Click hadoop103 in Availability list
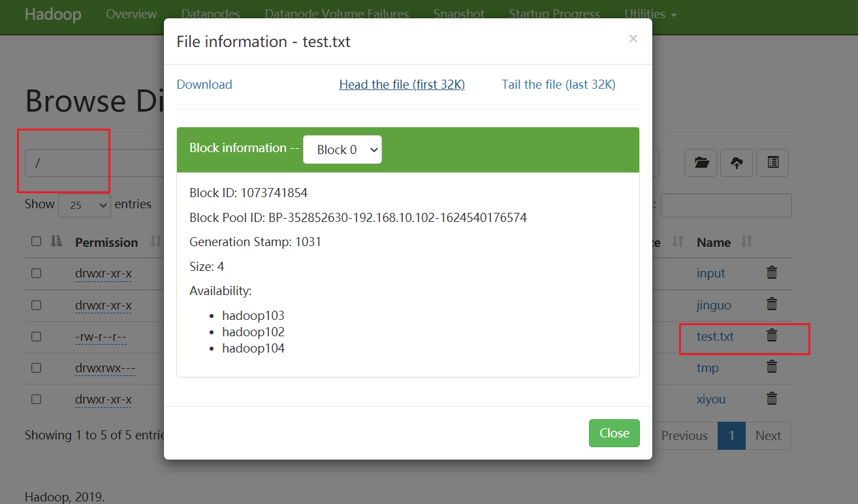 coord(253,316)
